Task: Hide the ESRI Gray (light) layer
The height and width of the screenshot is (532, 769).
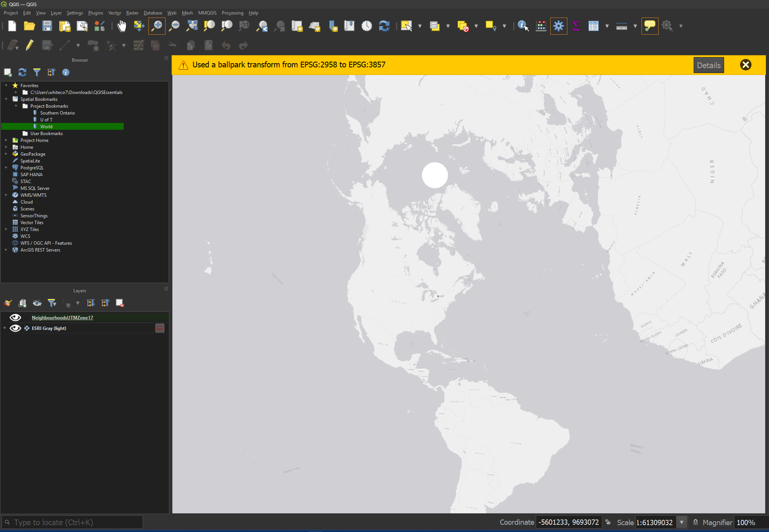Action: (x=15, y=328)
